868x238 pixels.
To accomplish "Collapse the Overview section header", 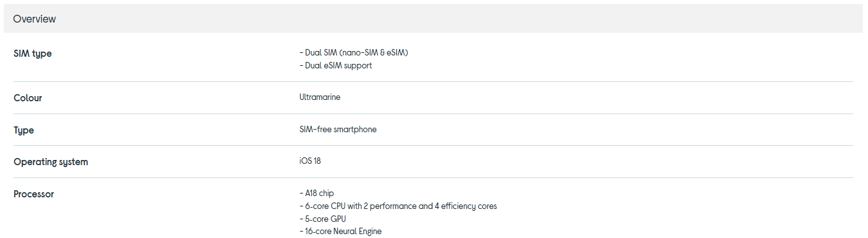I will coord(433,19).
